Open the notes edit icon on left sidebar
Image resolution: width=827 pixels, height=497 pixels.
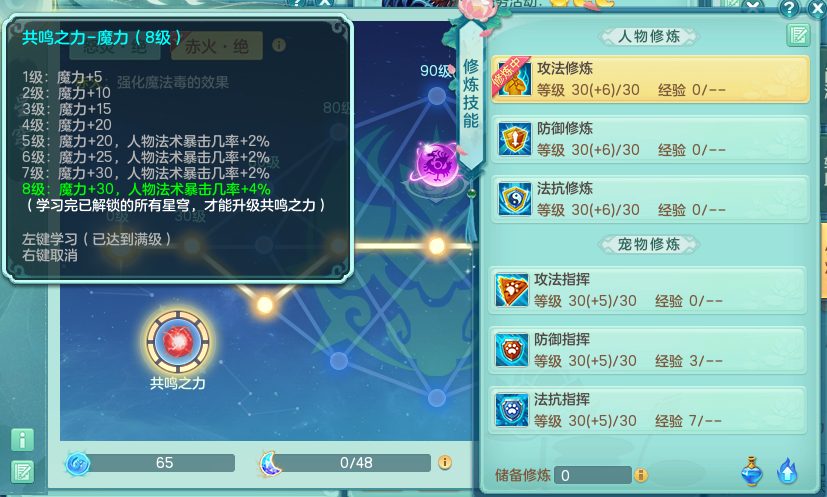[22, 473]
